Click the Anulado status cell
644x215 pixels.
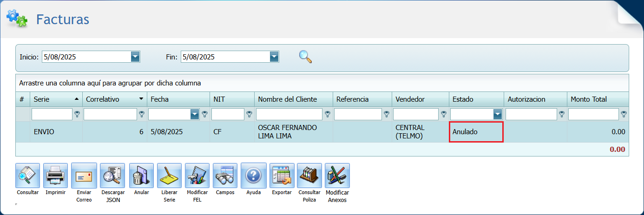pyautogui.click(x=476, y=132)
